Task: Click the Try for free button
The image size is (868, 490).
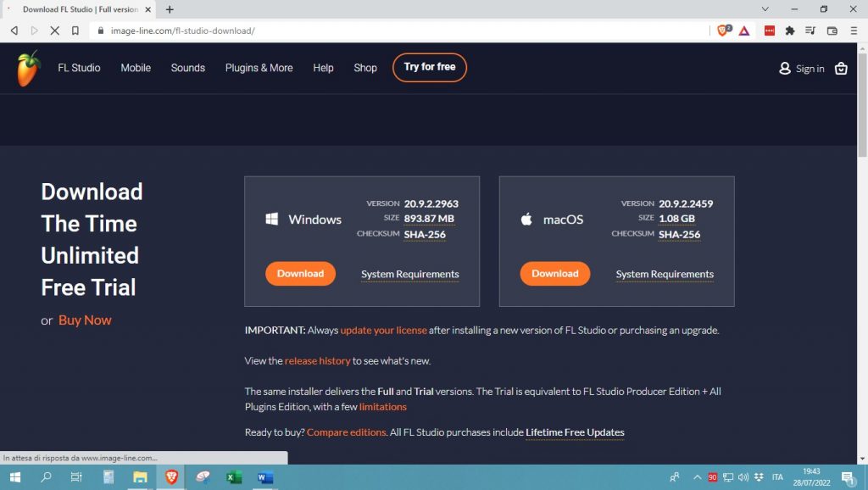Action: click(x=429, y=67)
